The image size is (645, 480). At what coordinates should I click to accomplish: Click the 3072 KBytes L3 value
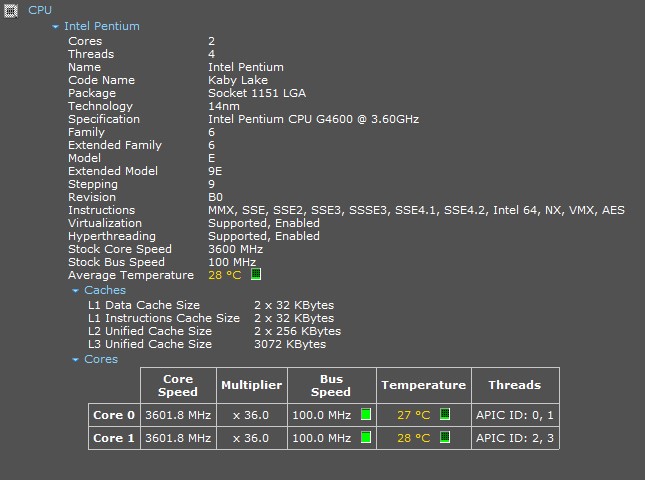290,344
